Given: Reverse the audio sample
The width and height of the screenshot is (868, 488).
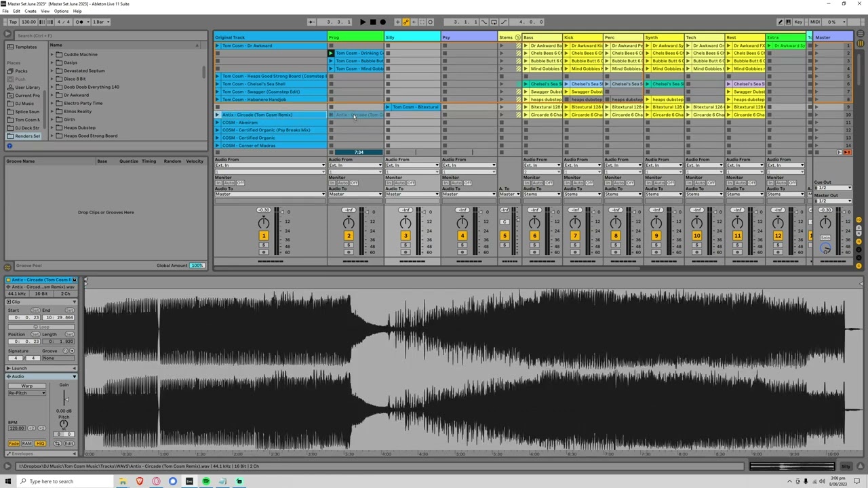Looking at the screenshot, I should point(58,443).
